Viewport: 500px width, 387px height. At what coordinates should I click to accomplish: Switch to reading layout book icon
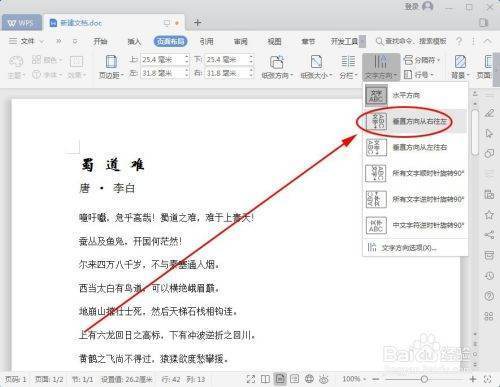coord(265,379)
